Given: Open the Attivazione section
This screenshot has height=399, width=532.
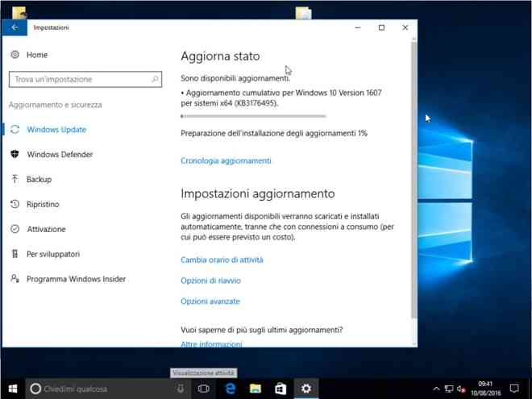Looking at the screenshot, I should 46,229.
